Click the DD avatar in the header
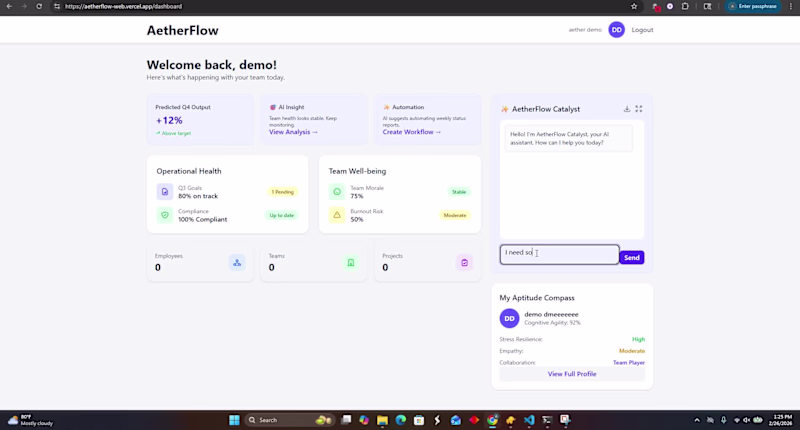800x430 pixels. (x=616, y=30)
